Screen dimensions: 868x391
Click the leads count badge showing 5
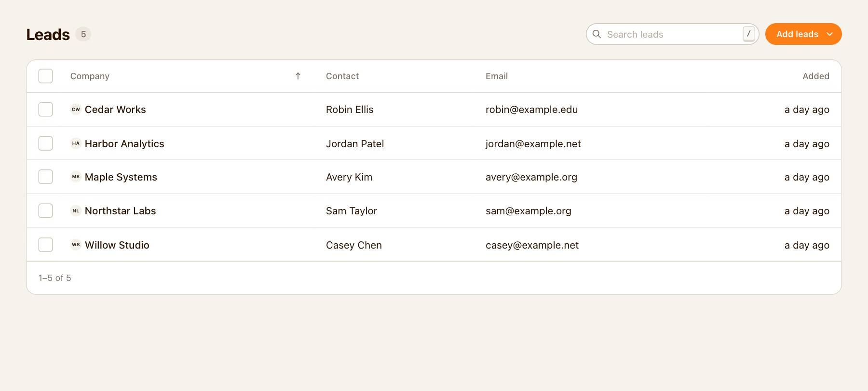click(83, 34)
